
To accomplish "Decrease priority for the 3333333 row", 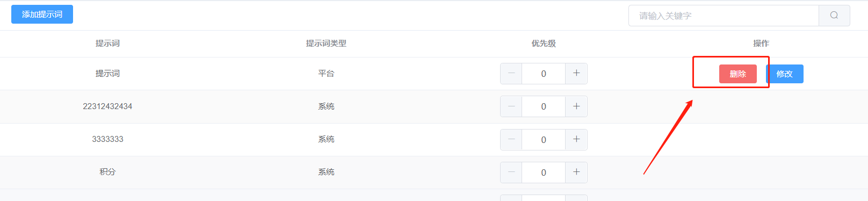I will pyautogui.click(x=511, y=140).
